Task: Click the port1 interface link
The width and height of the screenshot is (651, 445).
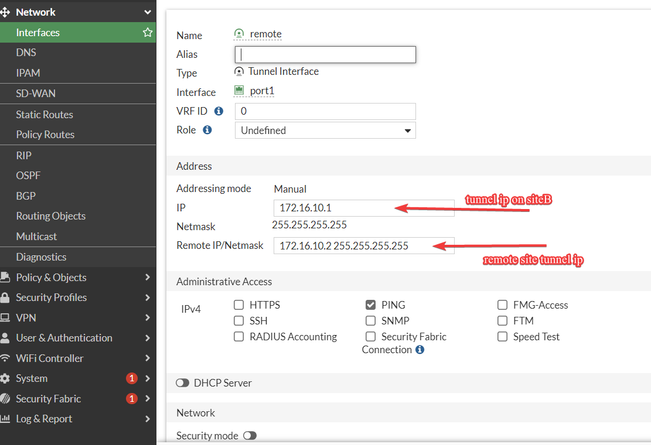Action: [262, 90]
